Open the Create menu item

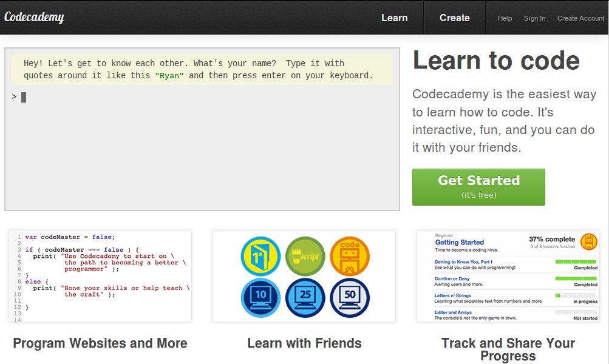(x=454, y=18)
